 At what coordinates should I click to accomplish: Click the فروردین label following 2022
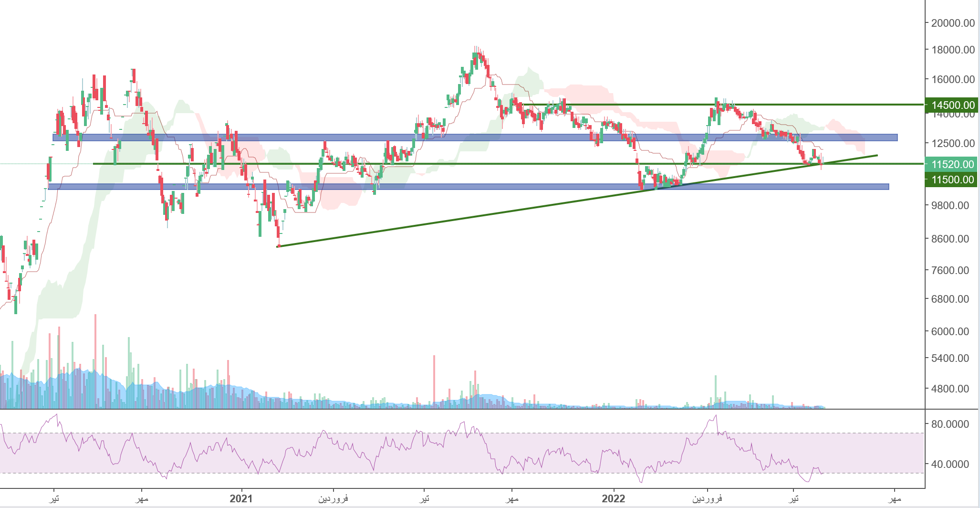click(x=707, y=498)
